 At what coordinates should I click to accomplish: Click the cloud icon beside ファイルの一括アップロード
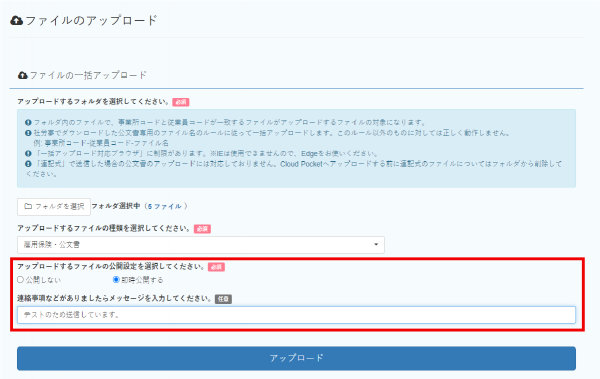point(23,75)
